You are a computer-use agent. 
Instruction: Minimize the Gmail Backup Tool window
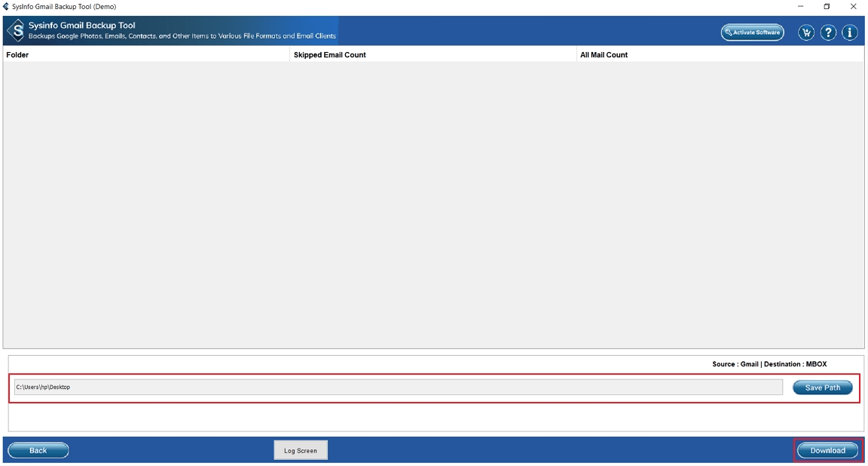click(800, 7)
